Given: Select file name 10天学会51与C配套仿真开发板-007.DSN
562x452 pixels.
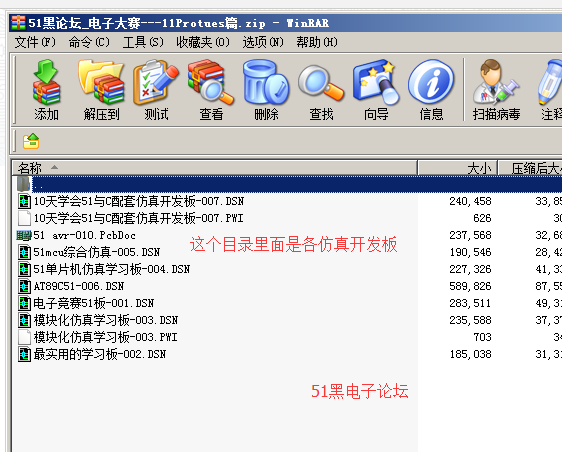Looking at the screenshot, I should coord(139,201).
